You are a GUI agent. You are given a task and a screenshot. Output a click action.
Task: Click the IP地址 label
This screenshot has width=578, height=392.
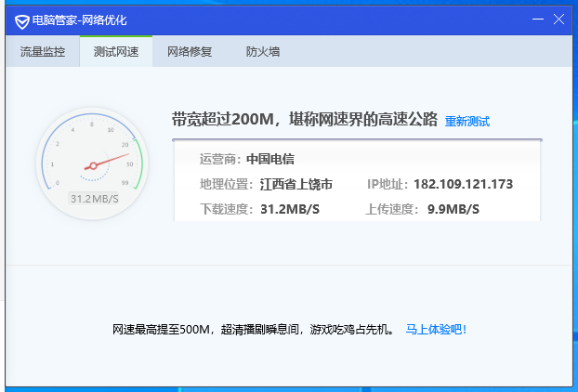(388, 184)
